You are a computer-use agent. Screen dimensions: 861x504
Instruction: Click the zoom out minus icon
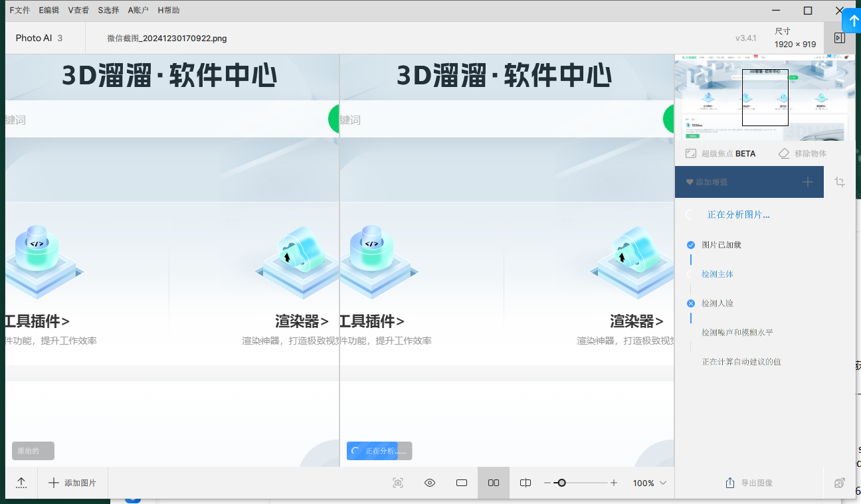tap(547, 483)
